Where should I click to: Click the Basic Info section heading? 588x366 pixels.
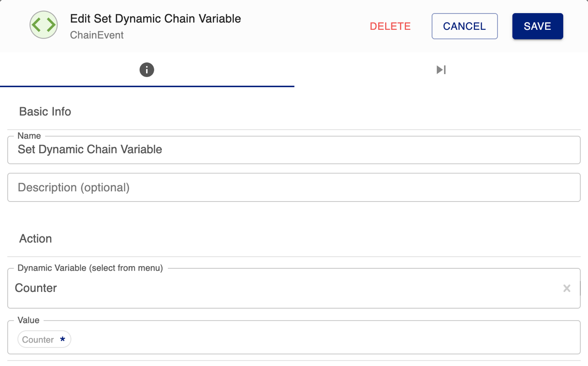pyautogui.click(x=45, y=112)
